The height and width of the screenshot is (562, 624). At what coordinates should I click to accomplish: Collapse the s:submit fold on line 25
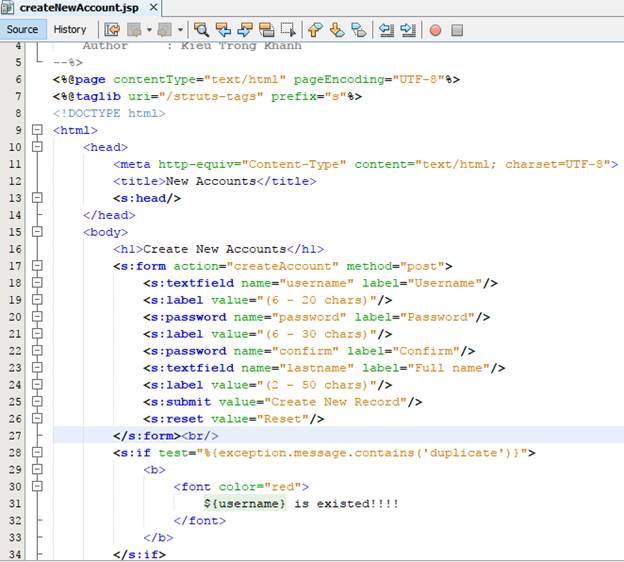(x=37, y=401)
